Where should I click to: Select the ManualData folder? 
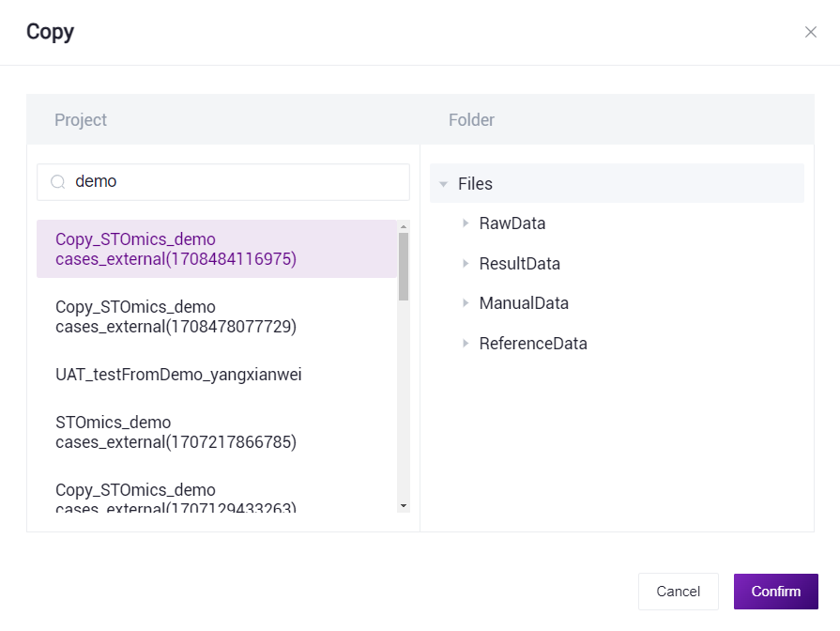524,303
